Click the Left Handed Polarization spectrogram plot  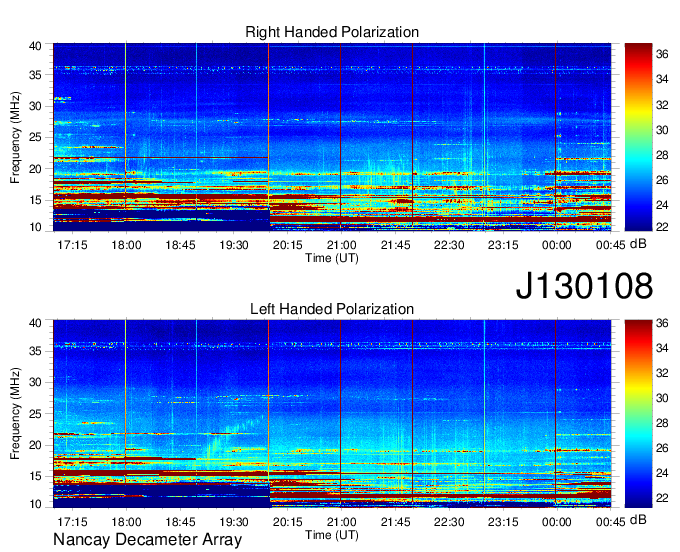click(332, 414)
